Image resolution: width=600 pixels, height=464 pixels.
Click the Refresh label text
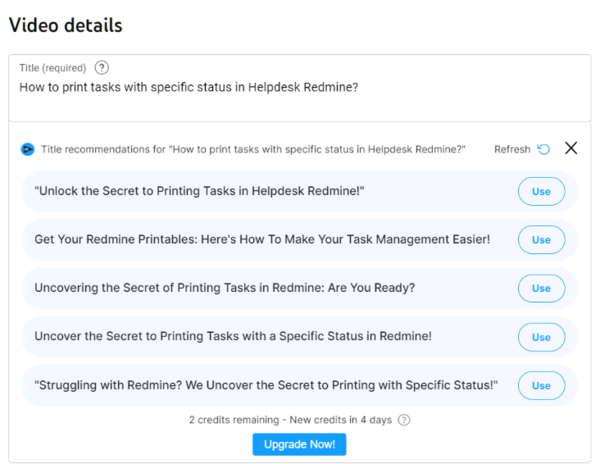coord(512,149)
